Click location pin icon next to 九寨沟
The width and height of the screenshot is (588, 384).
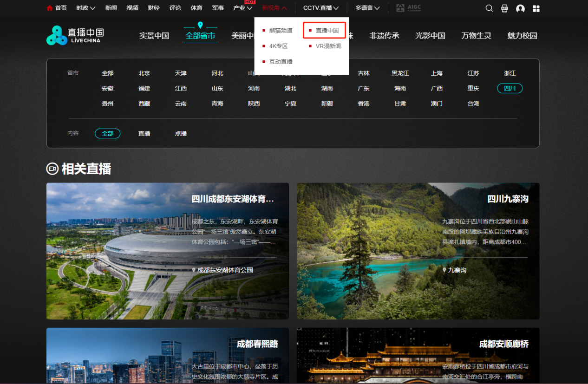[444, 270]
